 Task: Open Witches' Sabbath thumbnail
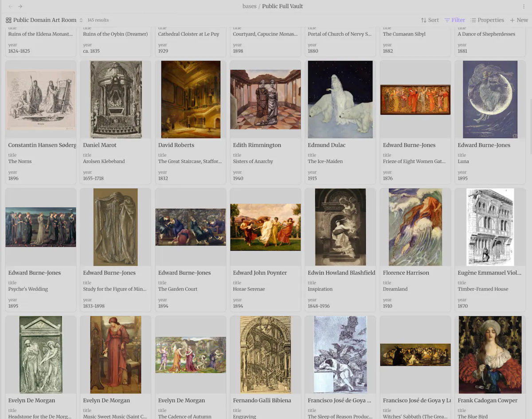coord(415,355)
